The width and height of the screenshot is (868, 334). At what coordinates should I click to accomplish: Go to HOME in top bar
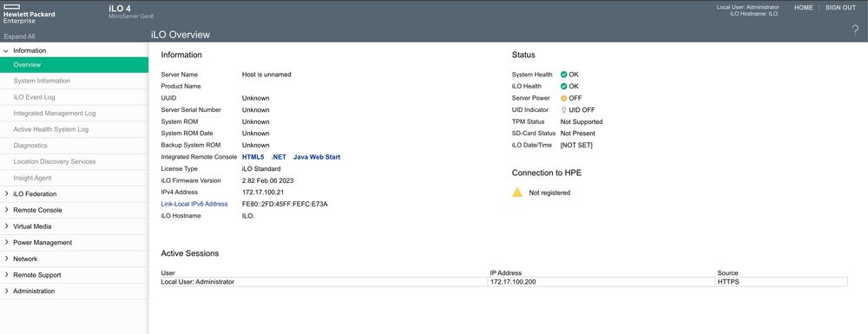(803, 8)
